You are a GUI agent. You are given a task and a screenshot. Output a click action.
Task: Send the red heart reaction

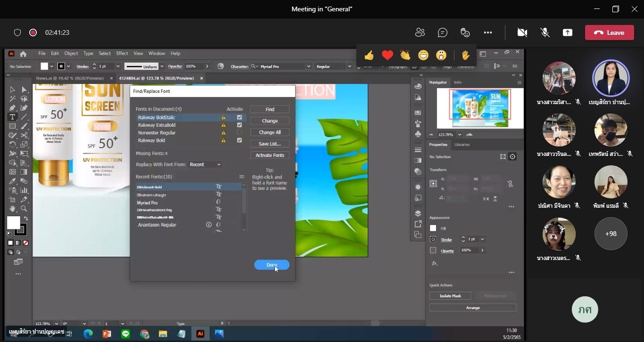coord(388,56)
